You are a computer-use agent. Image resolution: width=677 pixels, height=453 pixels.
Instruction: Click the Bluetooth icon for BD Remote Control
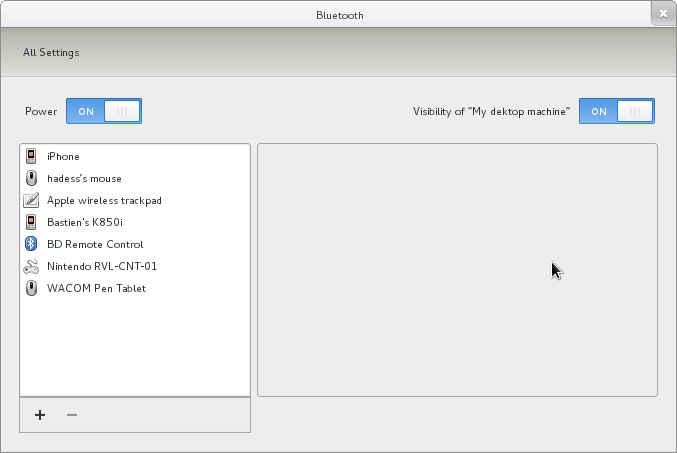coord(31,244)
